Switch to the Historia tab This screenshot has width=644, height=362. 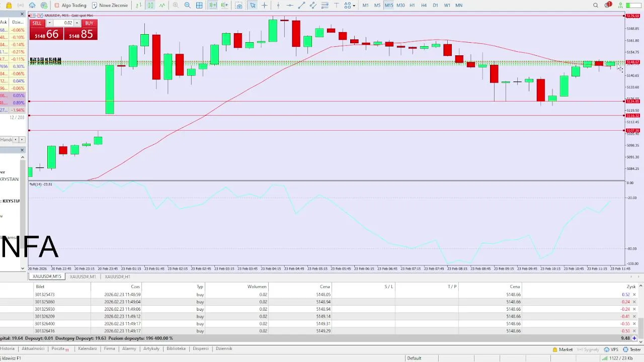tap(8, 348)
